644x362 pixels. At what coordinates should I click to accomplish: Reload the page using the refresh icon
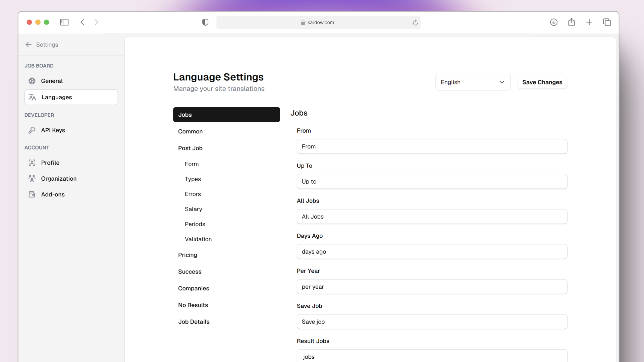pos(415,22)
